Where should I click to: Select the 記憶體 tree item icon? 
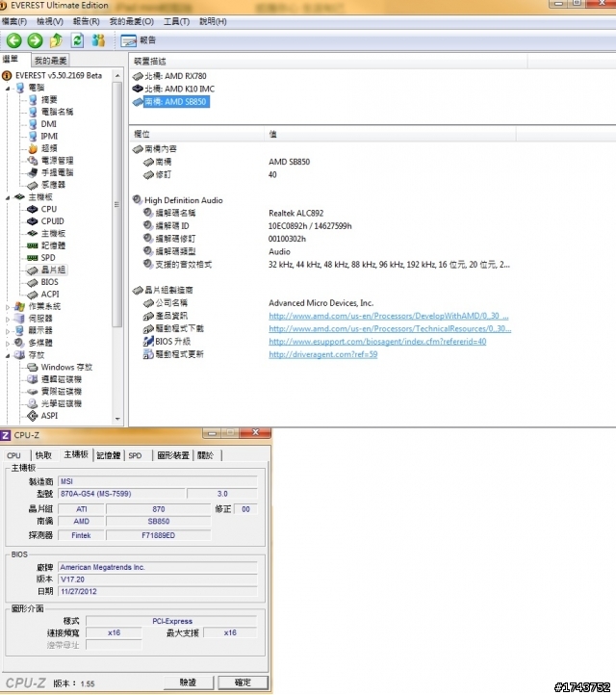(x=33, y=245)
